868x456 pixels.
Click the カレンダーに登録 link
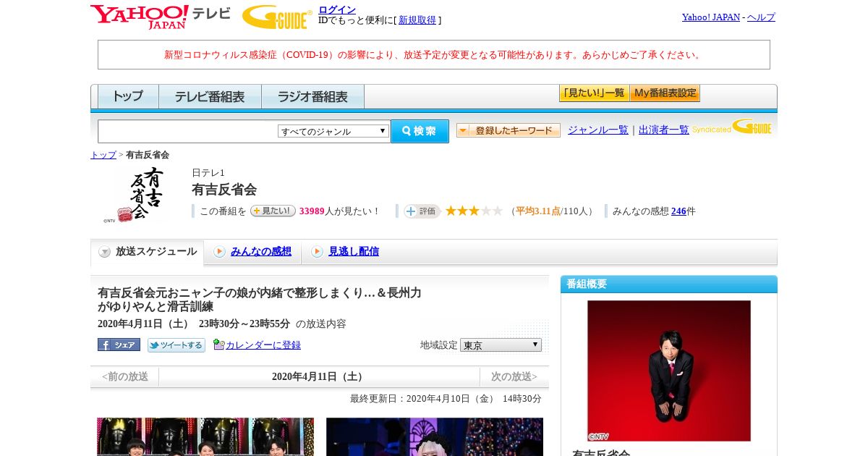(x=263, y=345)
